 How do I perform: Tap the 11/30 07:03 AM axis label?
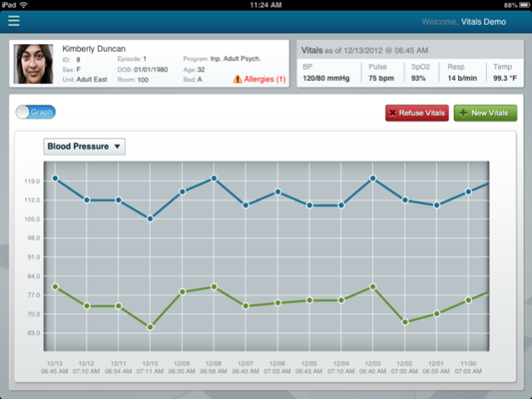(468, 368)
